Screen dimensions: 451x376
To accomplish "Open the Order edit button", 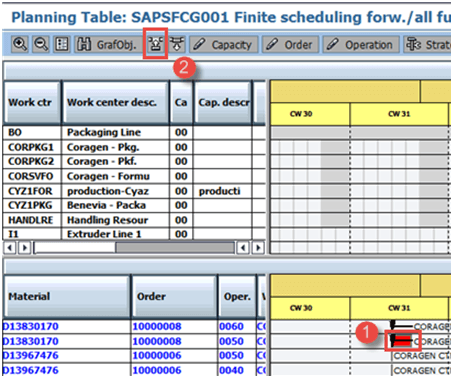I will (290, 44).
